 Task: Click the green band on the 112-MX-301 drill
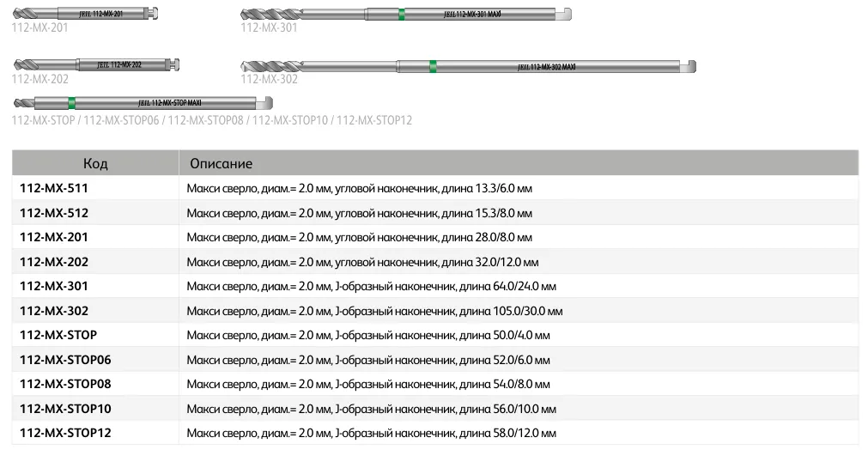point(402,15)
